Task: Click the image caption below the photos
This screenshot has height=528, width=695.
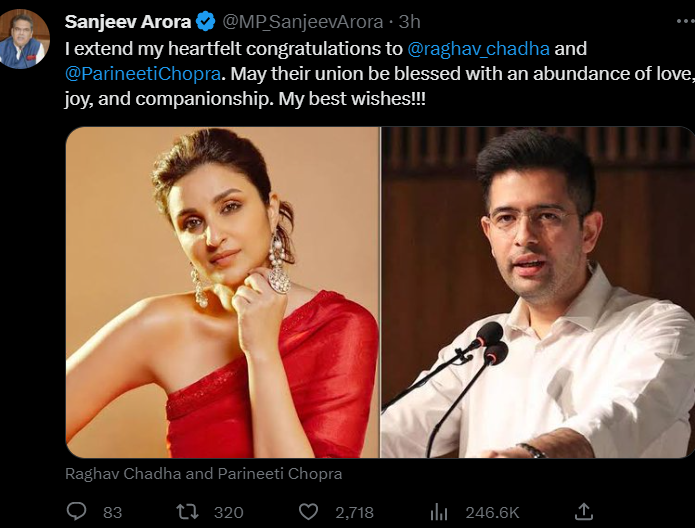Action: coord(204,473)
